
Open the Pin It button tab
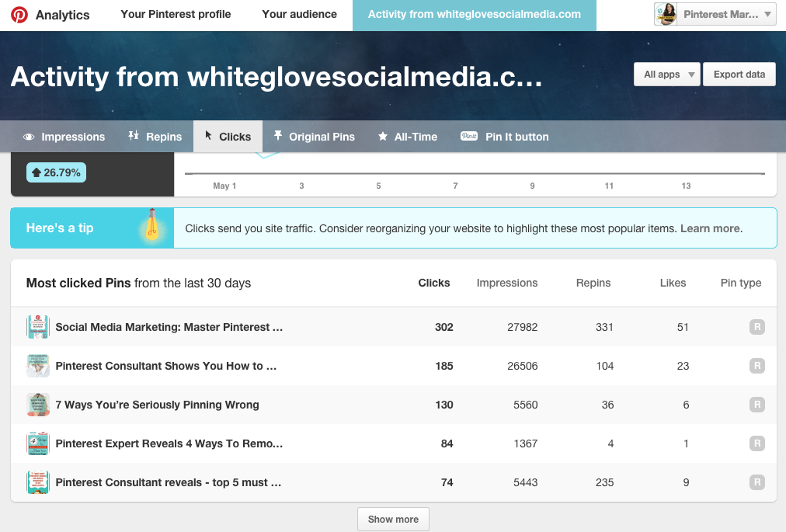[x=504, y=137]
